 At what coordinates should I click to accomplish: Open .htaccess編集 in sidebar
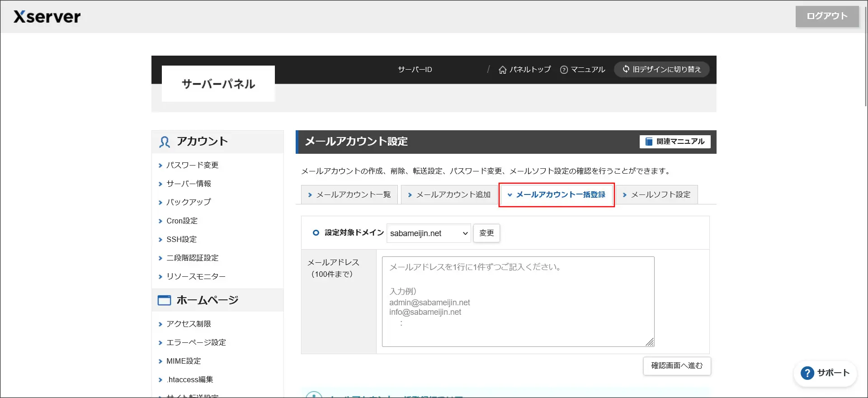click(189, 379)
